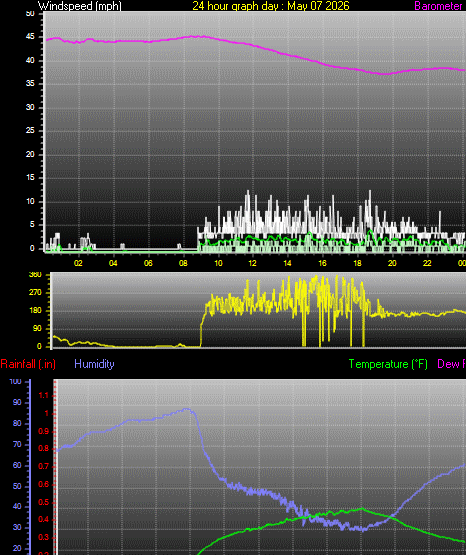This screenshot has width=466, height=555.
Task: Click the "0.6" tick on rainfall axis
Action: pyautogui.click(x=43, y=485)
